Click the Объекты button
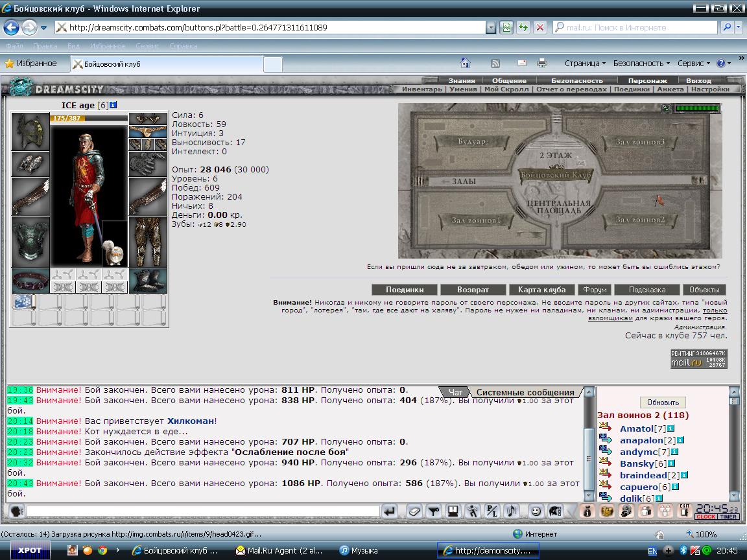This screenshot has width=747, height=560. pos(704,290)
